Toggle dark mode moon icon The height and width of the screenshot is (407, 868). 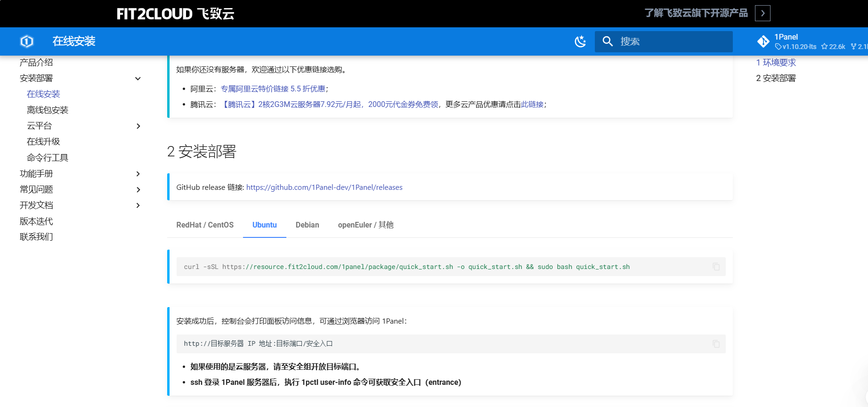click(580, 41)
